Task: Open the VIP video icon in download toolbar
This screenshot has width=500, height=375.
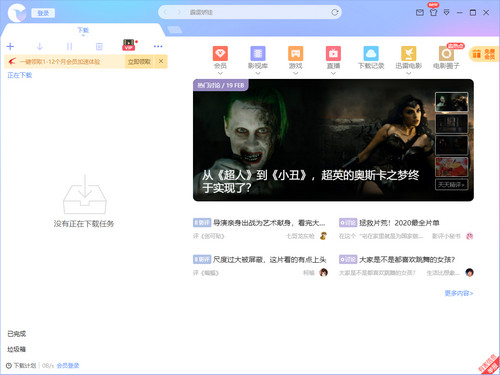Action: (129, 45)
